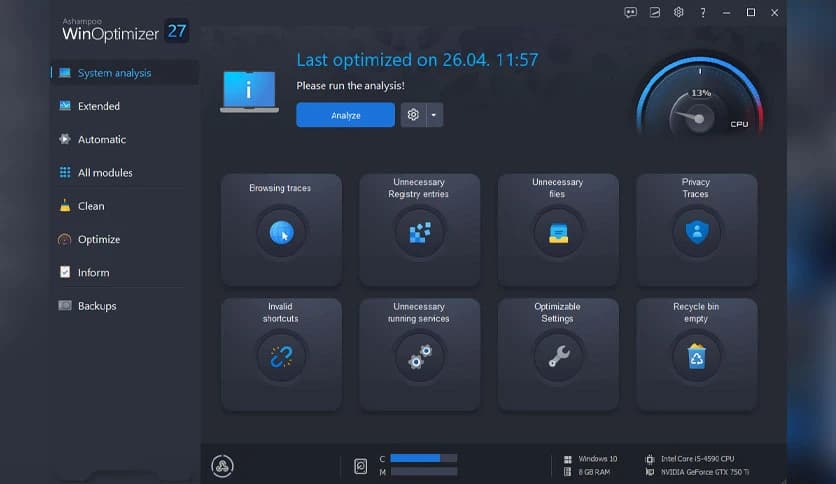The image size is (836, 484).
Task: Click the WinOptimizer 27 logo
Action: click(124, 30)
